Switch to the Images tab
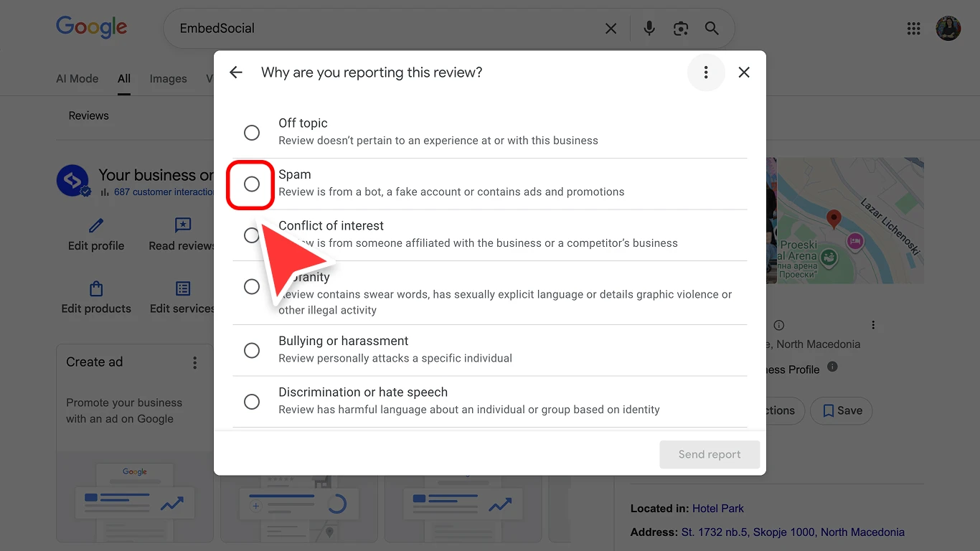Screen dimensions: 980x551 [x=168, y=78]
